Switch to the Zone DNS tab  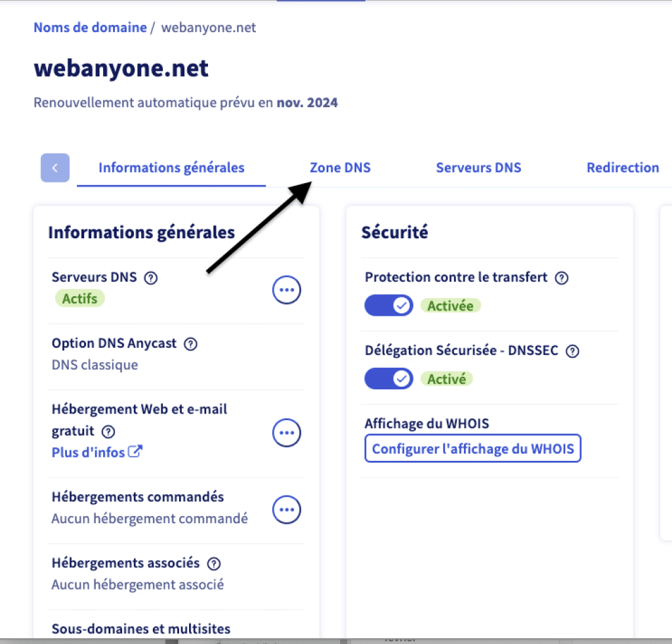tap(340, 168)
